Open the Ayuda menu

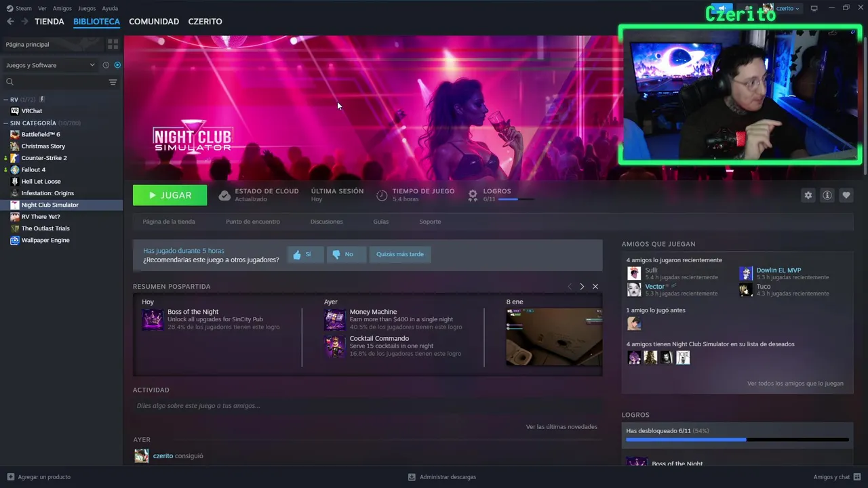[x=110, y=8]
